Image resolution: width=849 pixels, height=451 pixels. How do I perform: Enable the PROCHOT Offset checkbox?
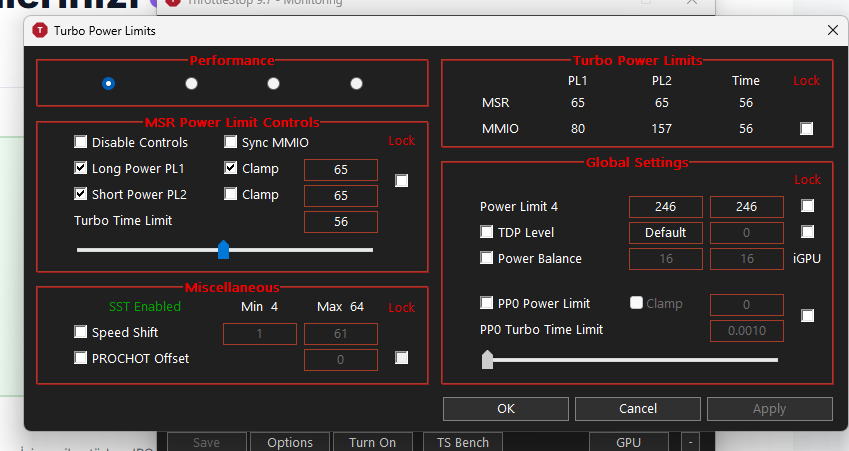click(81, 358)
